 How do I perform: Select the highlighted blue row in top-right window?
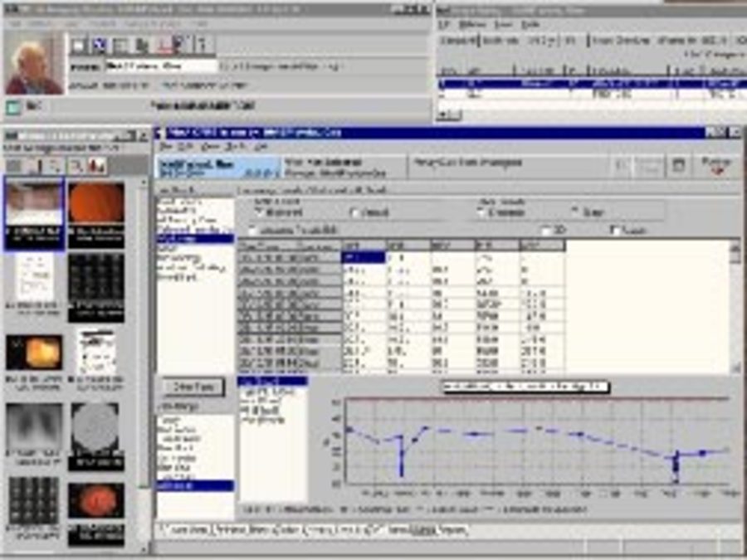[592, 85]
